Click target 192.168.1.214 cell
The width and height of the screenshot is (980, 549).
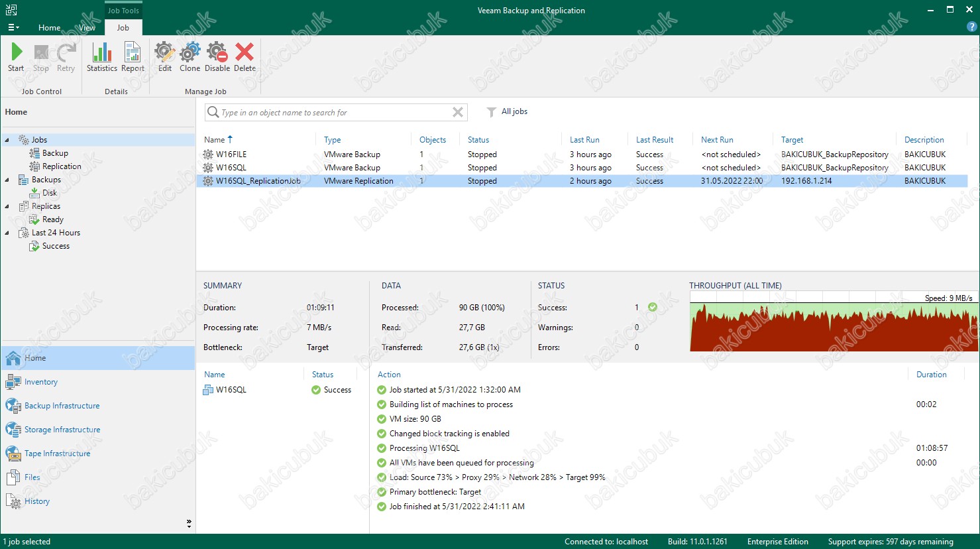click(x=806, y=181)
